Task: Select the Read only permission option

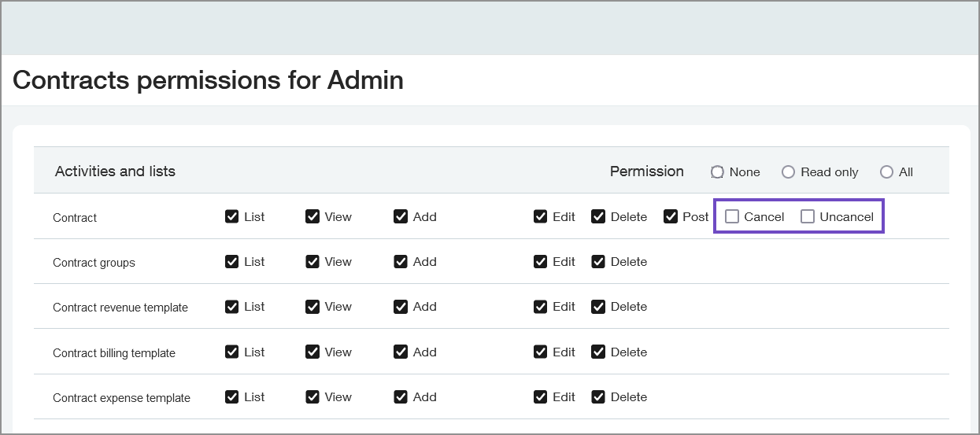Action: [788, 172]
